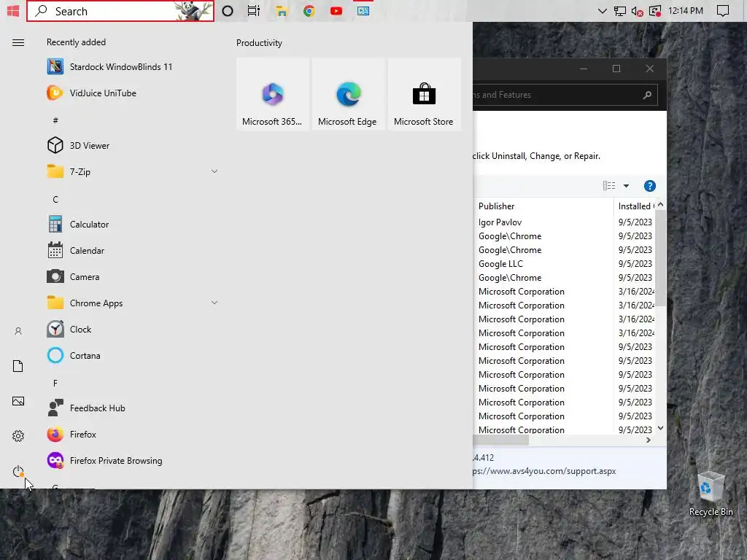Open Cortana from the taskbar circle icon
This screenshot has height=560, width=747.
(228, 11)
